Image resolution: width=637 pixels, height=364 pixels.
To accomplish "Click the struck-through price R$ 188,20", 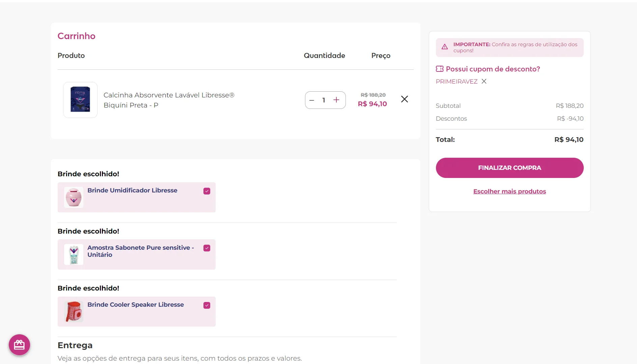I will click(373, 95).
